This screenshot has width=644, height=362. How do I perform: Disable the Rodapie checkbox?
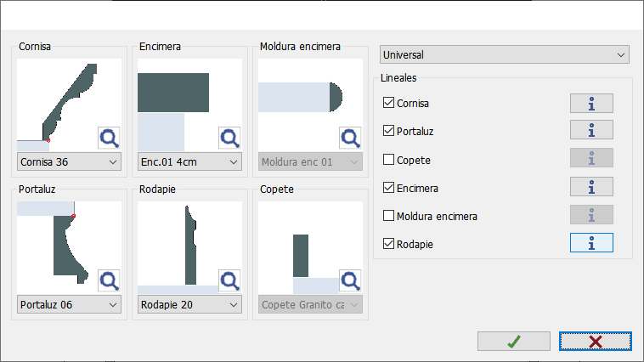(388, 244)
